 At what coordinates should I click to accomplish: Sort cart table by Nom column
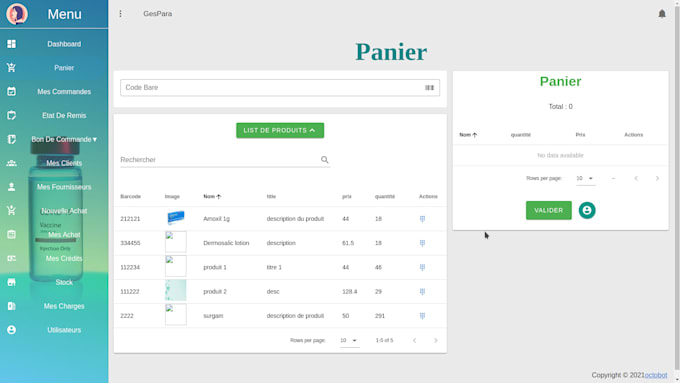468,135
